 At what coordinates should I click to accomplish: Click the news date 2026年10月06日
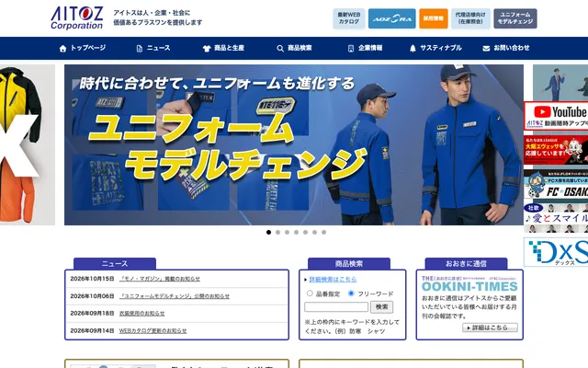tap(92, 296)
